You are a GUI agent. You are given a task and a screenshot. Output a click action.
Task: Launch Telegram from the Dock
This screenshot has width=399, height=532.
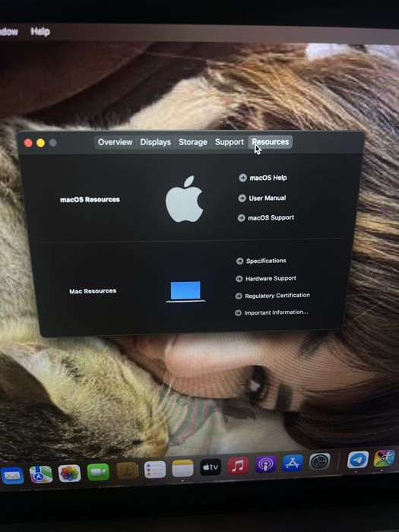click(358, 459)
